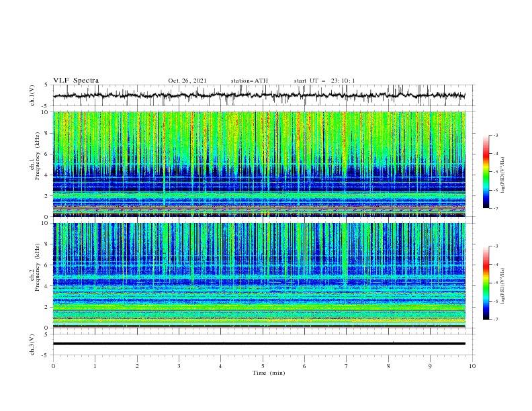The width and height of the screenshot is (532, 411).
Task: Click the "VLF Spectra" plot title
Action: (x=76, y=81)
